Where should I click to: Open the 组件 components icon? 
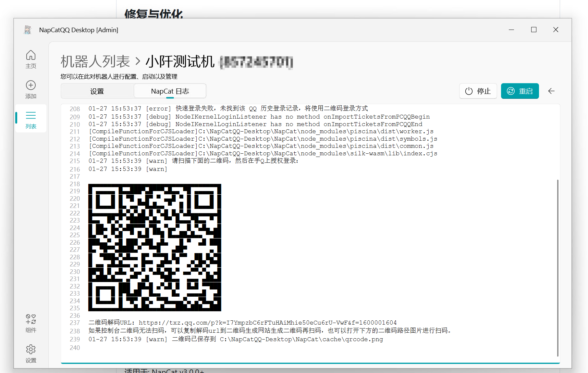pyautogui.click(x=31, y=323)
